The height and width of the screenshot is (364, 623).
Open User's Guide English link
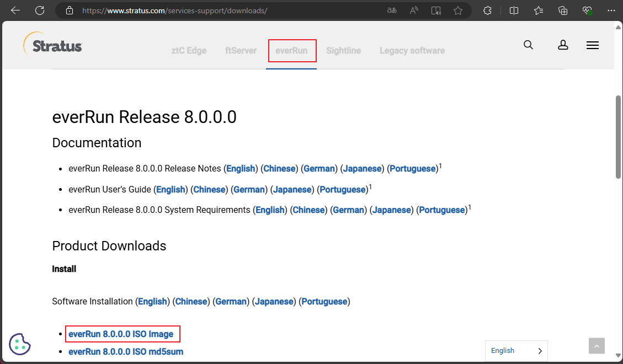tap(171, 190)
